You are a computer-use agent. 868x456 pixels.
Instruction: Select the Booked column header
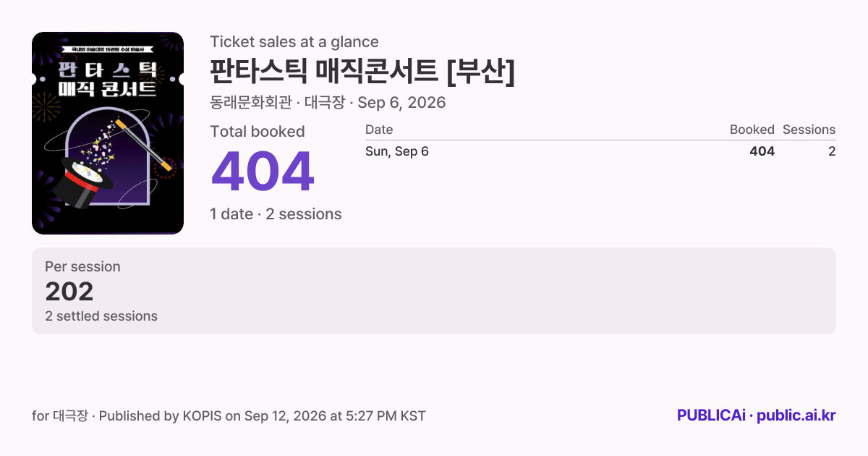tap(752, 130)
